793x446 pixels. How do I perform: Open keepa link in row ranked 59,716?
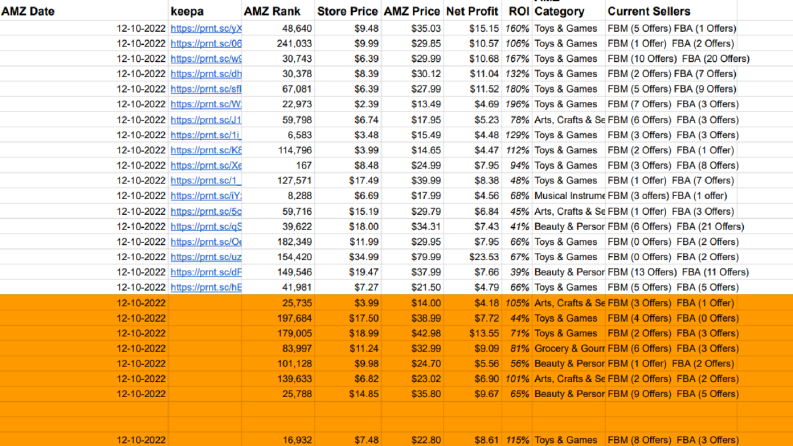click(x=206, y=211)
